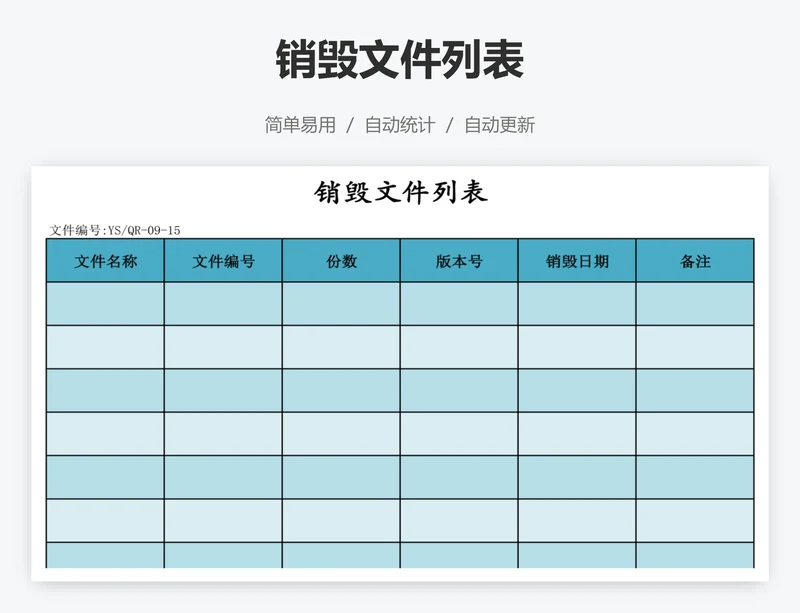Viewport: 800px width, 613px height.
Task: Click the first empty cell under 备注
Action: point(695,304)
